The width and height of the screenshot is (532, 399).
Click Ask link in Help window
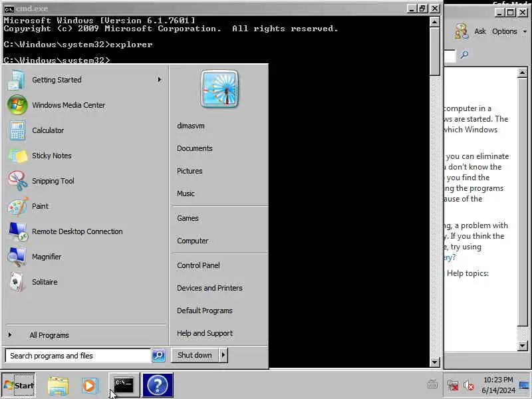pyautogui.click(x=479, y=31)
